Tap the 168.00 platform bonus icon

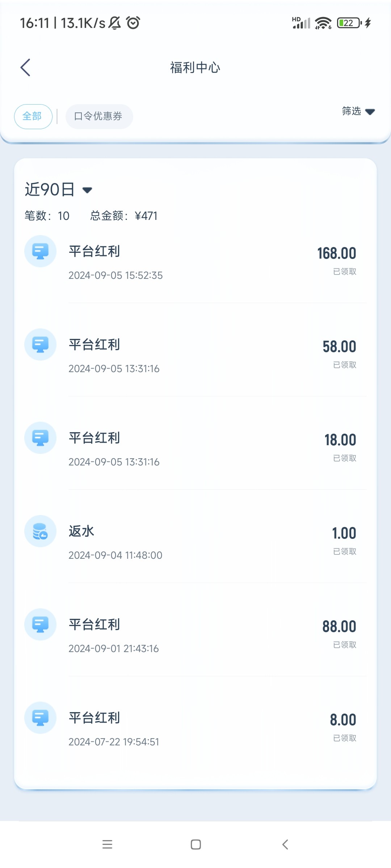tap(40, 251)
